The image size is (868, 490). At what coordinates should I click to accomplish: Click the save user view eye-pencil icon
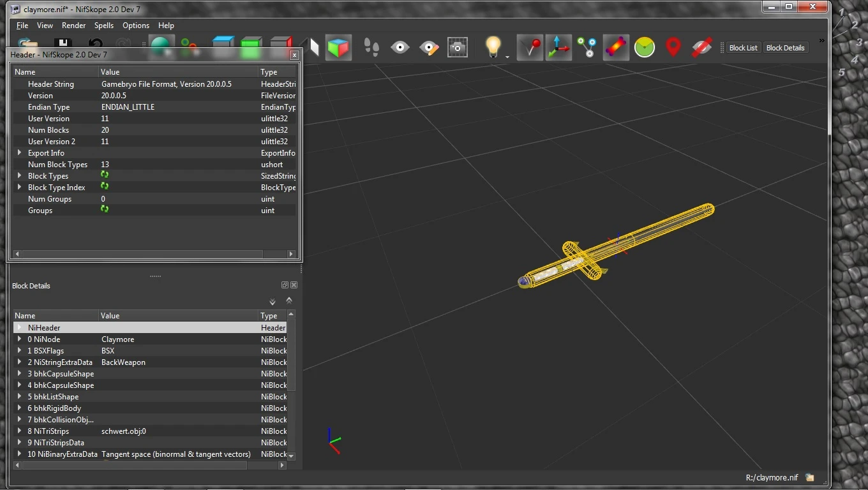point(429,47)
